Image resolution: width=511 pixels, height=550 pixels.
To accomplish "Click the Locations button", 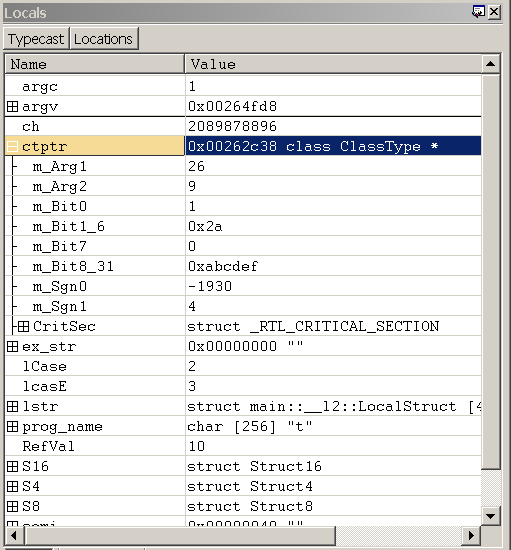I will [x=104, y=39].
